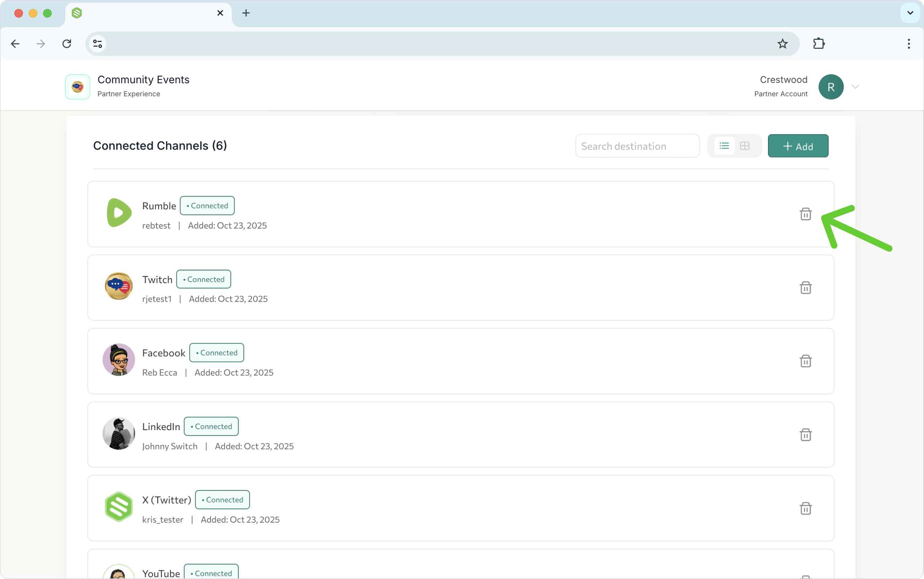Screen dimensions: 924x579
Task: Click the Rumble Connected status badge
Action: 207,206
